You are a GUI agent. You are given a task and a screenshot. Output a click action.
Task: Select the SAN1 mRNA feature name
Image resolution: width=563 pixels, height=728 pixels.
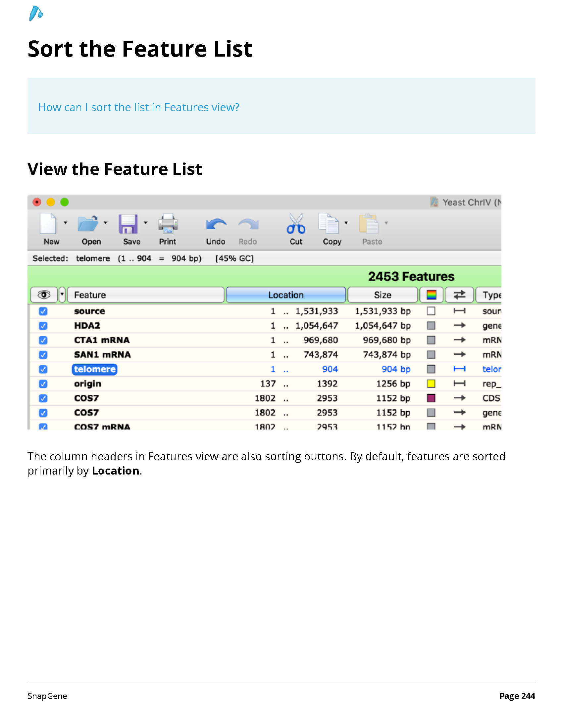(x=102, y=354)
